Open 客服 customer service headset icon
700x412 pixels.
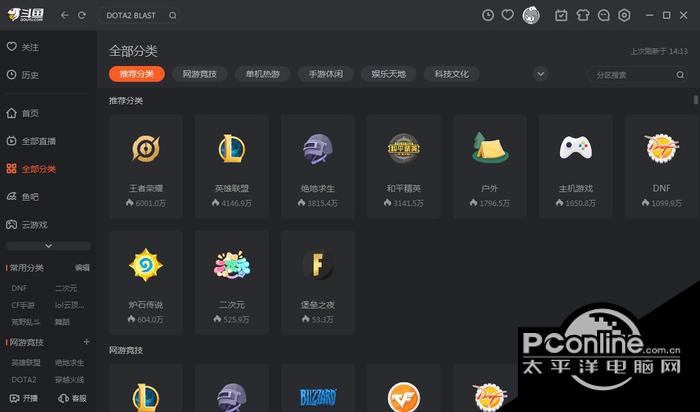63,398
